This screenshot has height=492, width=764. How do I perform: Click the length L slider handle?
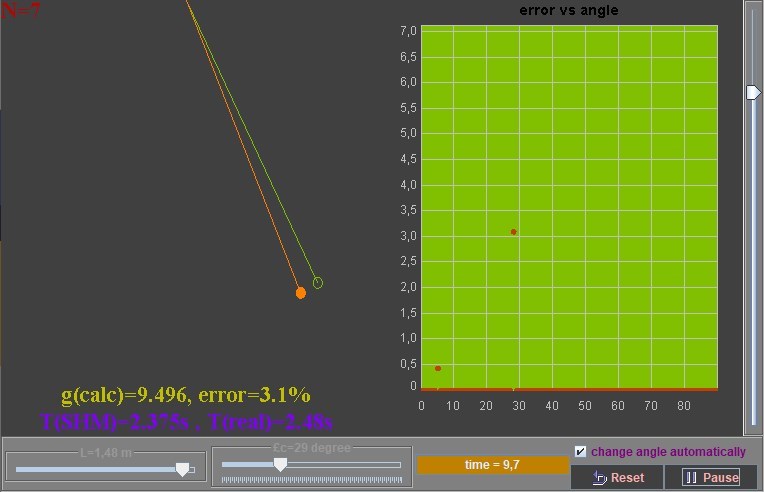coord(183,468)
